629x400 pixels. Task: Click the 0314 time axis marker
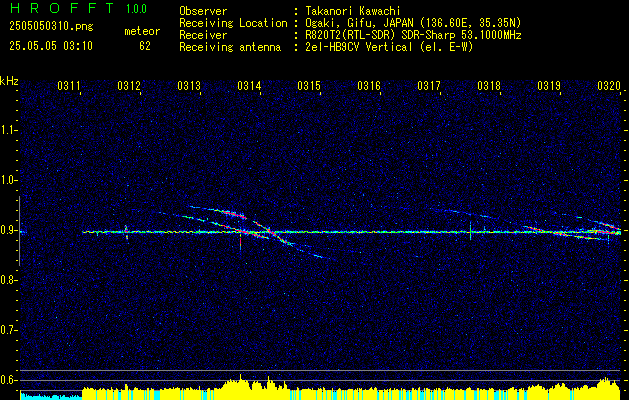tap(249, 86)
